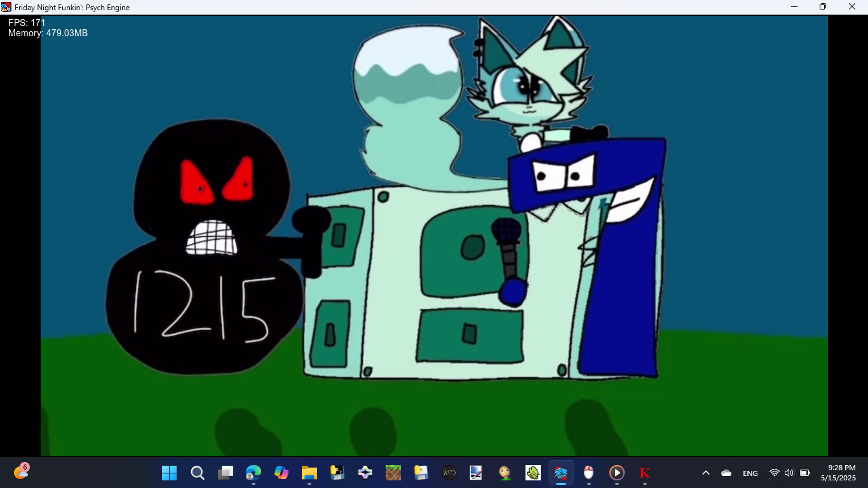This screenshot has width=868, height=488.
Task: Select the active Psych Engine taskbar icon
Action: tap(560, 473)
